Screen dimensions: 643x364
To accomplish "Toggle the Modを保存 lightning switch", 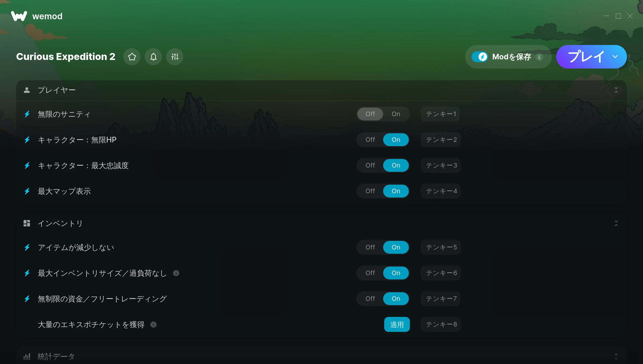I will 480,57.
